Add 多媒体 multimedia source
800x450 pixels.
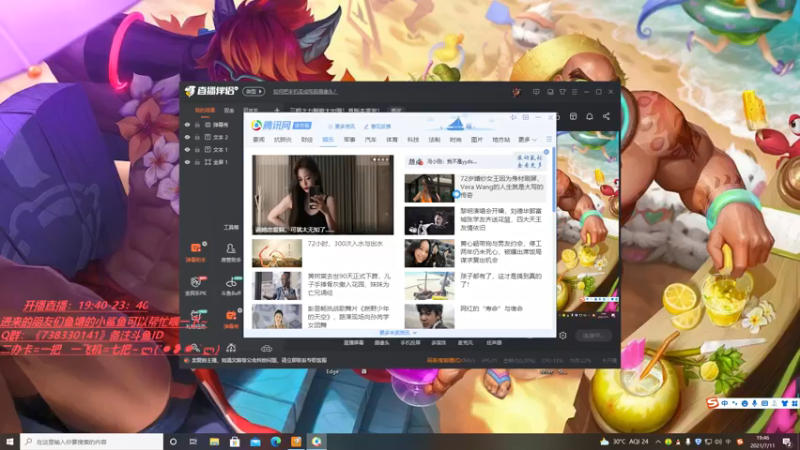coord(438,343)
